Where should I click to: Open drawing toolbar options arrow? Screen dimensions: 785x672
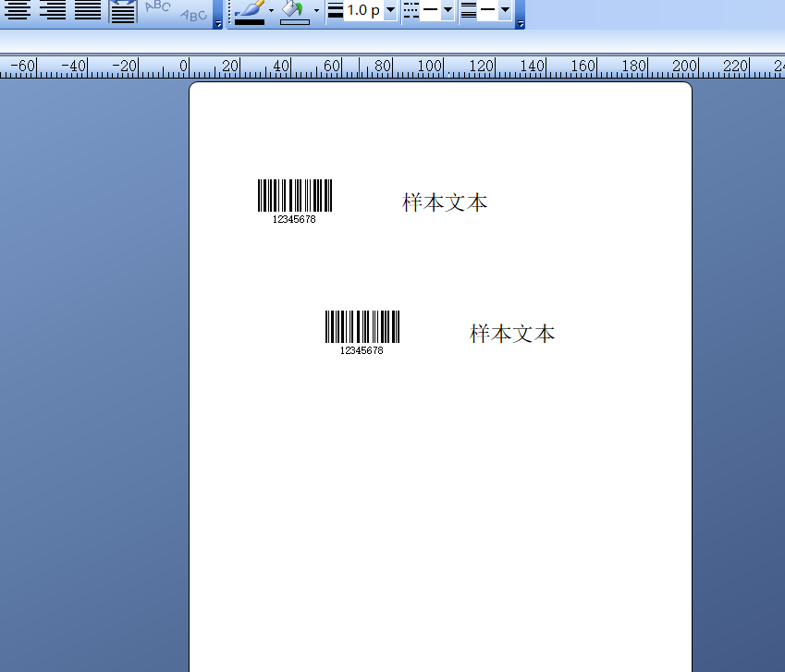tap(521, 23)
